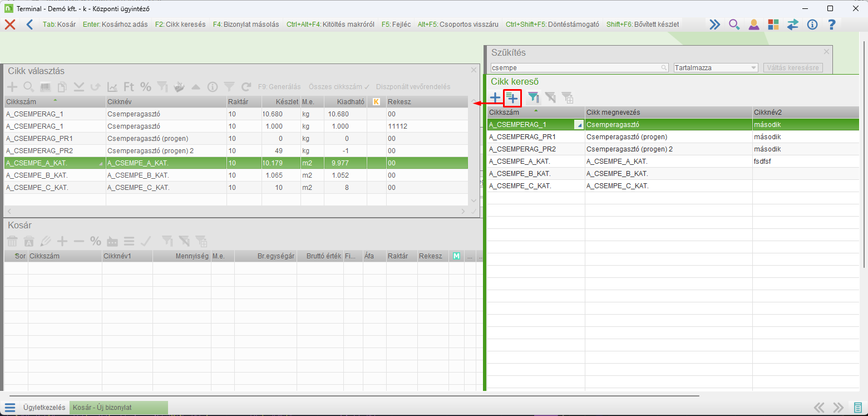Click F4: Bizonylat másolás toolbar item
868x416 pixels.
(246, 25)
